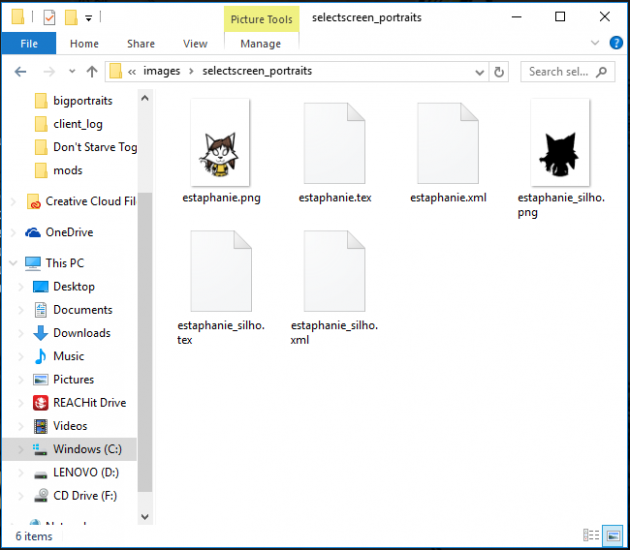
Task: Open Customize Quick Access Toolbar dropdown
Action: coord(89,18)
